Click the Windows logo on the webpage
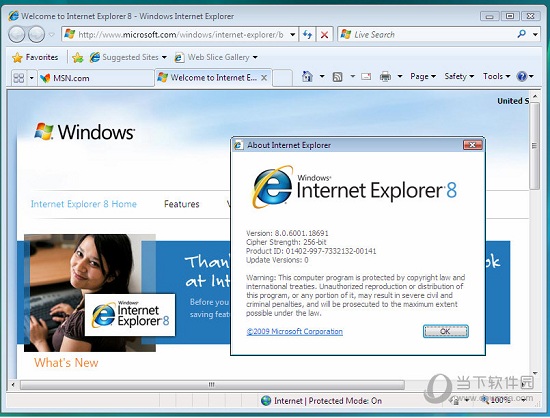The height and width of the screenshot is (418, 550). pos(84,132)
